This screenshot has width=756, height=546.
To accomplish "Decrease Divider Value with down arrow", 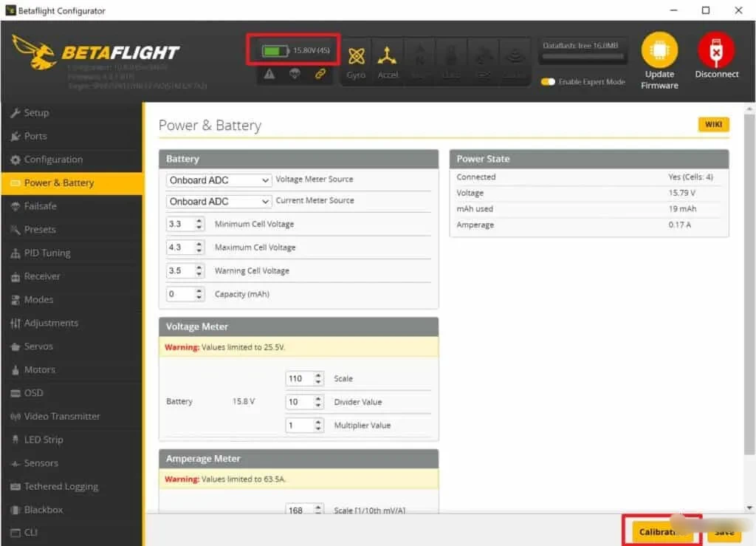I will point(318,405).
